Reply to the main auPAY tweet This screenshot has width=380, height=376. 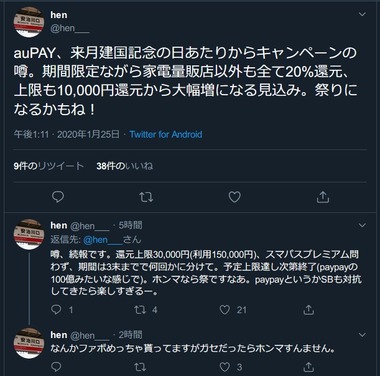coord(58,197)
